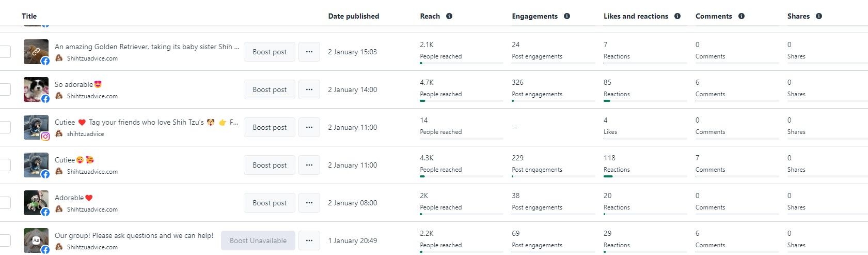The image size is (868, 255).
Task: Click the reach progress bar for the So adorable post
Action: pos(461,101)
